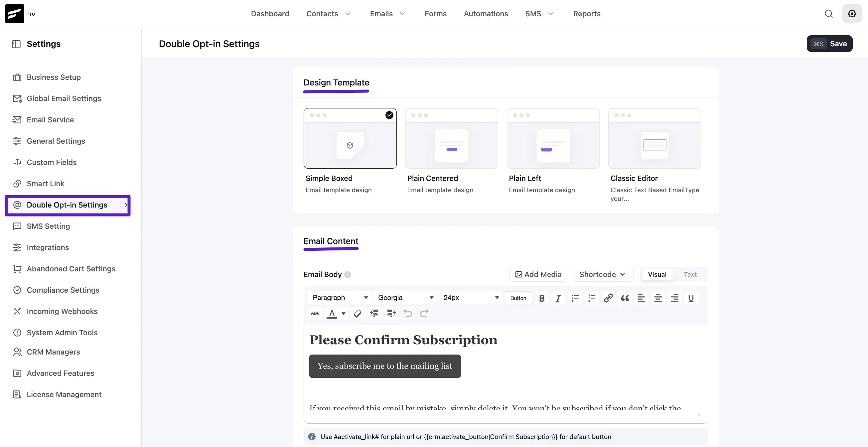This screenshot has width=868, height=447.
Task: Click 'Yes, subscribe me' button in body
Action: coord(385,366)
